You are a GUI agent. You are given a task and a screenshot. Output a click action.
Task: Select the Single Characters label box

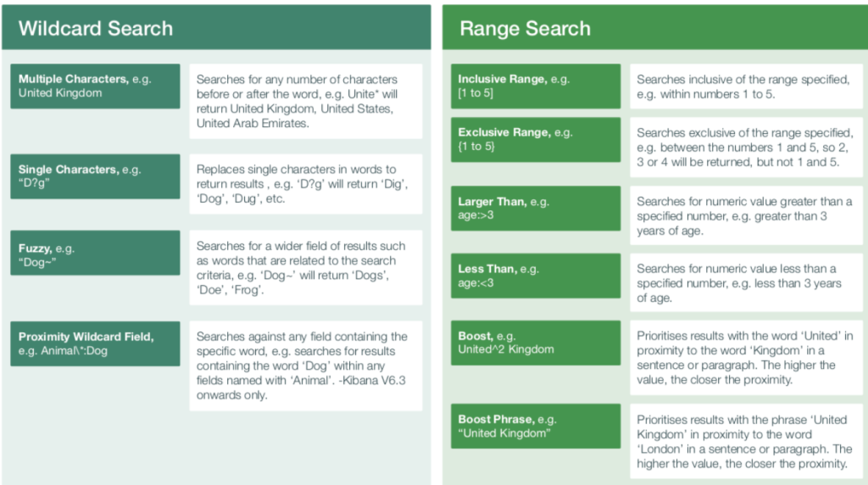(98, 176)
